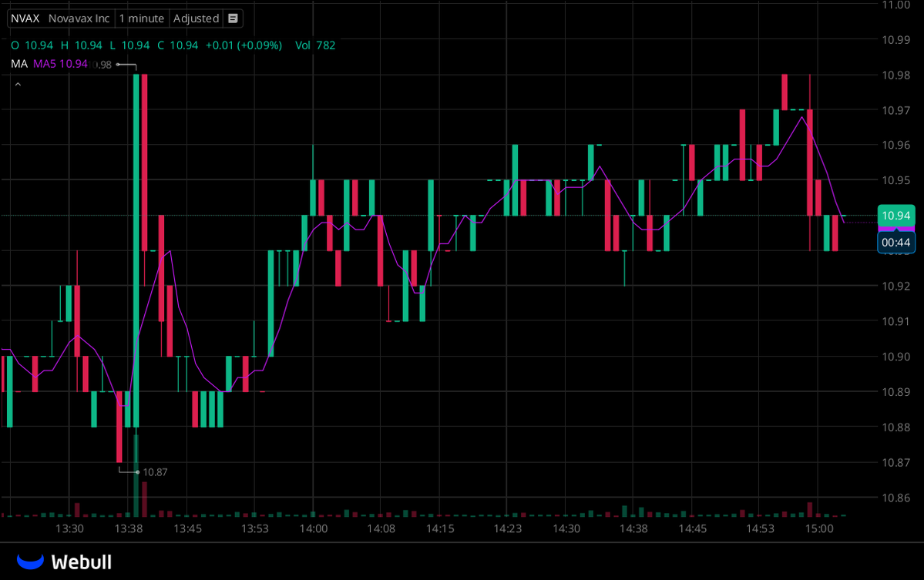The height and width of the screenshot is (580, 924).
Task: Click the 10.92 price axis label
Action: (895, 287)
